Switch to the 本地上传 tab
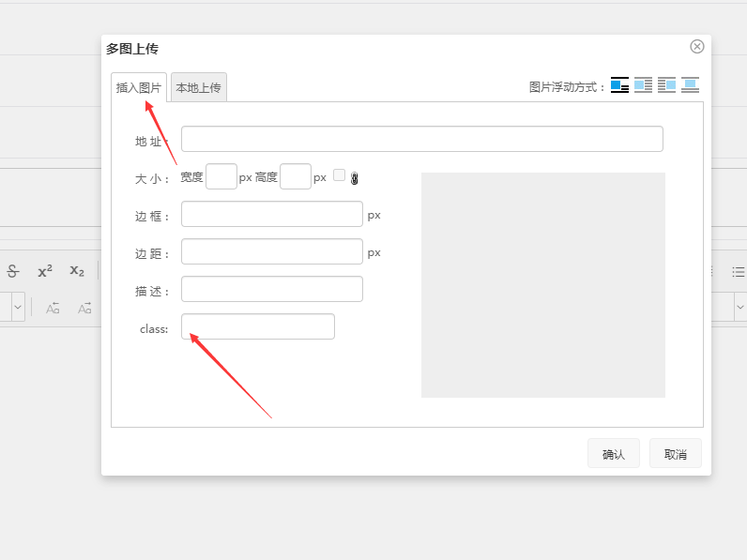The image size is (747, 560). [x=198, y=87]
